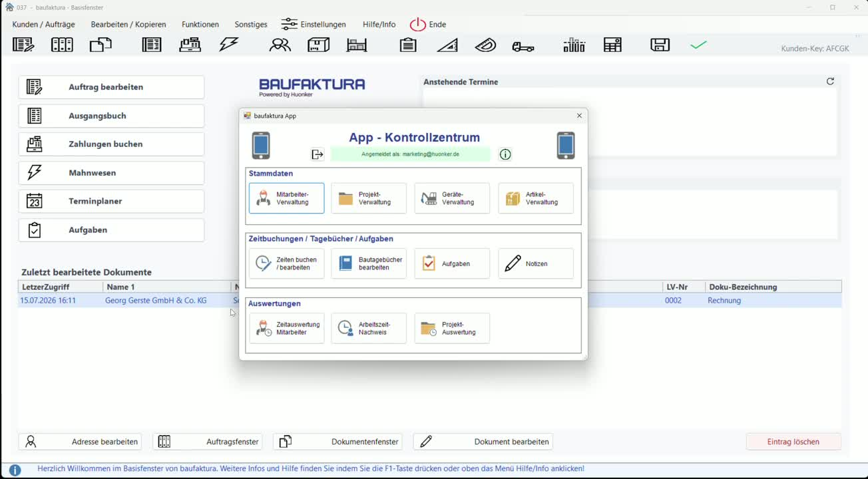Open Aufgaben in the App-Kontrollzentrum dialog
The height and width of the screenshot is (479, 868).
(x=452, y=263)
